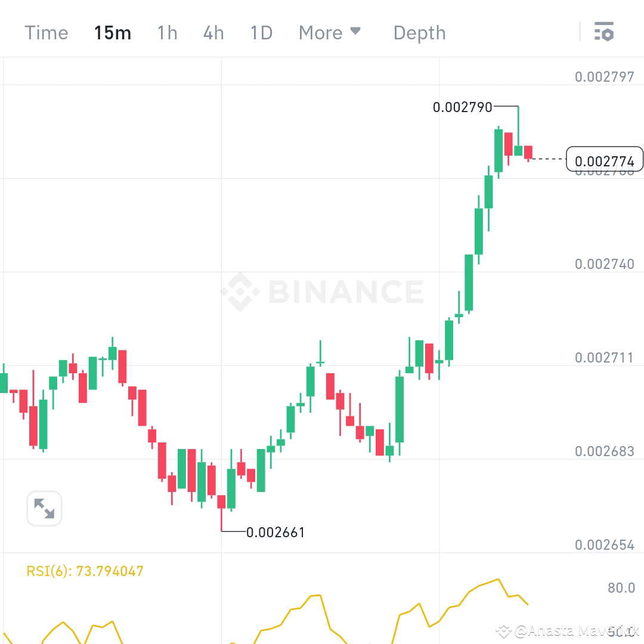Open the 1D daily chart tab
The height and width of the screenshot is (644, 644).
[261, 33]
